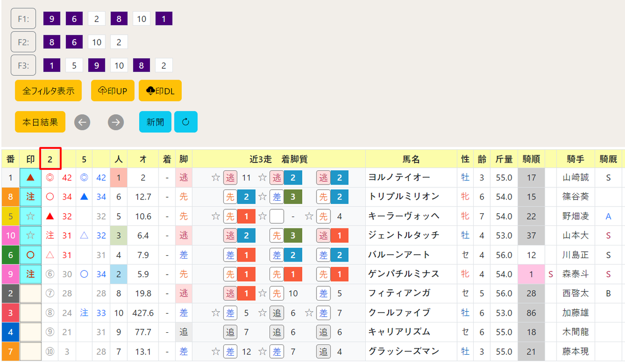
Task: Open 本日結果 results button
Action: click(40, 122)
